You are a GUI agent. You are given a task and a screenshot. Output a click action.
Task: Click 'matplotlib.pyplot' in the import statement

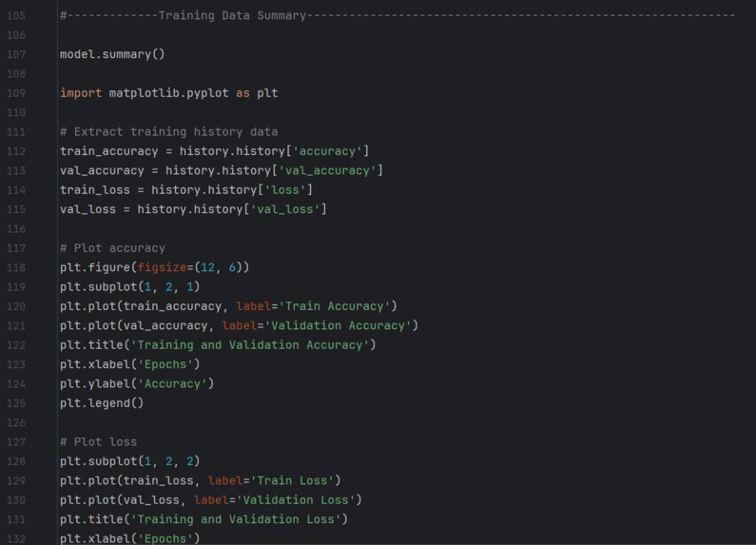pos(168,93)
